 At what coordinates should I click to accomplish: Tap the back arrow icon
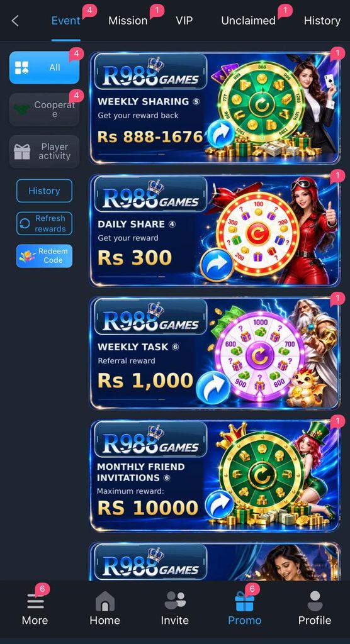coord(15,21)
